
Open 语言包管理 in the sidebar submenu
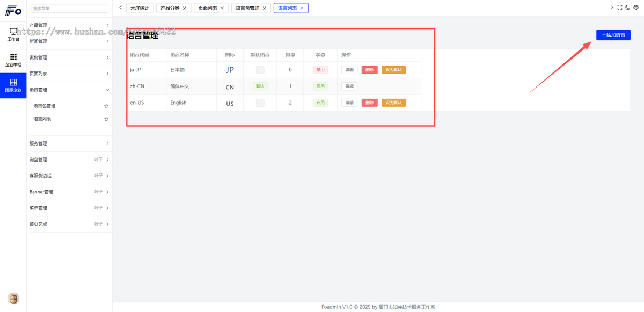44,106
